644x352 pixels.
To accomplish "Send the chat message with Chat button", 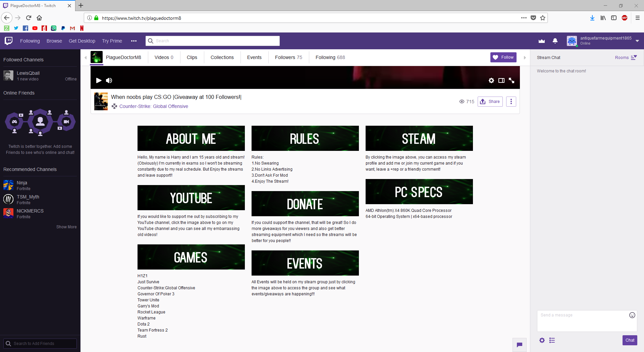I will coord(630,340).
